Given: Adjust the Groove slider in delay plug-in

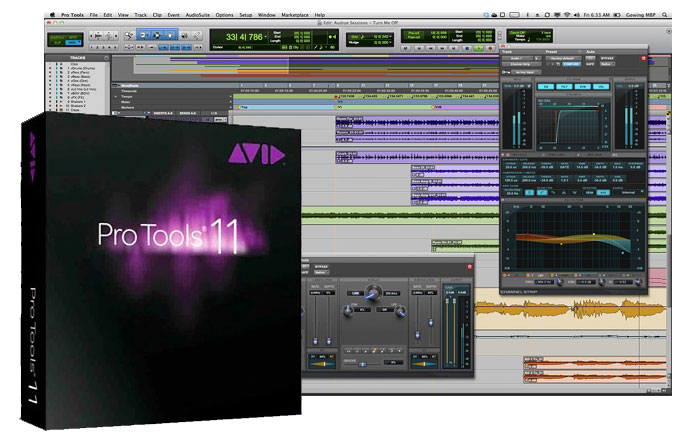Looking at the screenshot, I should pyautogui.click(x=362, y=364).
